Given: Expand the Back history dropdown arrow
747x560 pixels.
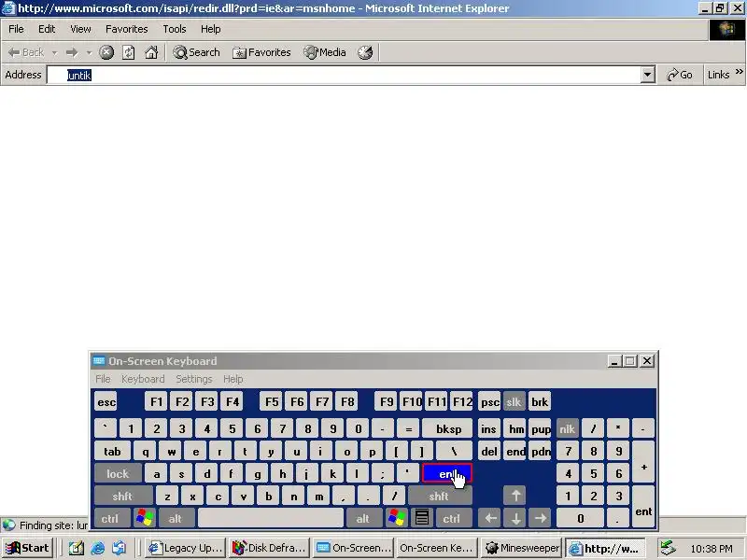Looking at the screenshot, I should [x=55, y=52].
